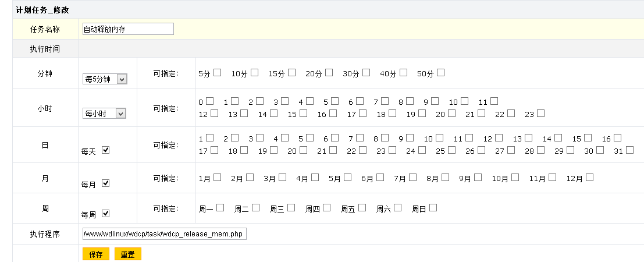Select the 6月 month checkbox
Viewport: 644px width, 262px height.
coord(380,177)
